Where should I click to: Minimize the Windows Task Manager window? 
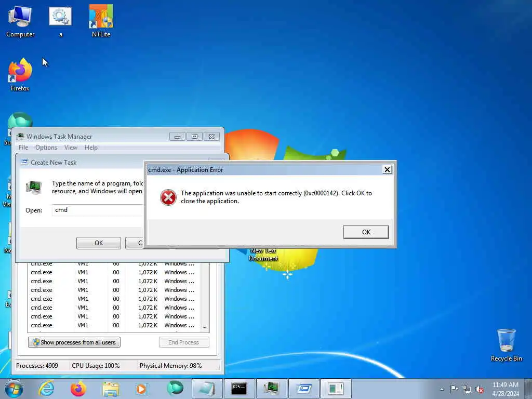177,137
